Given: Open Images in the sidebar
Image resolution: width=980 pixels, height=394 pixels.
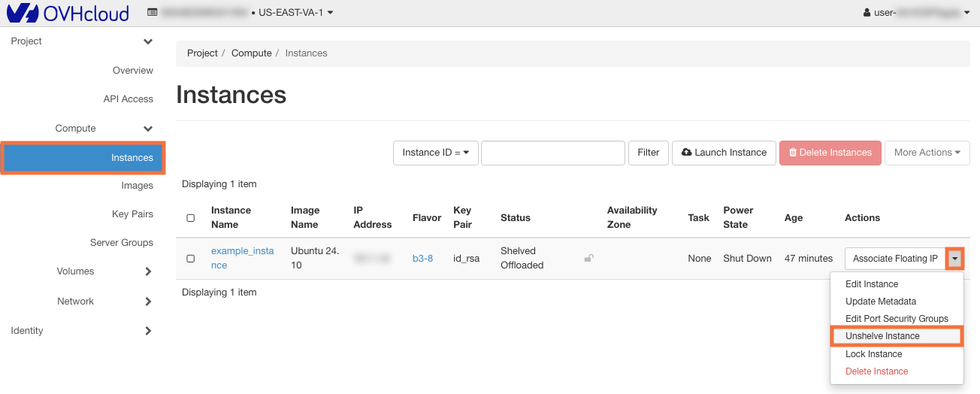Looking at the screenshot, I should 137,186.
